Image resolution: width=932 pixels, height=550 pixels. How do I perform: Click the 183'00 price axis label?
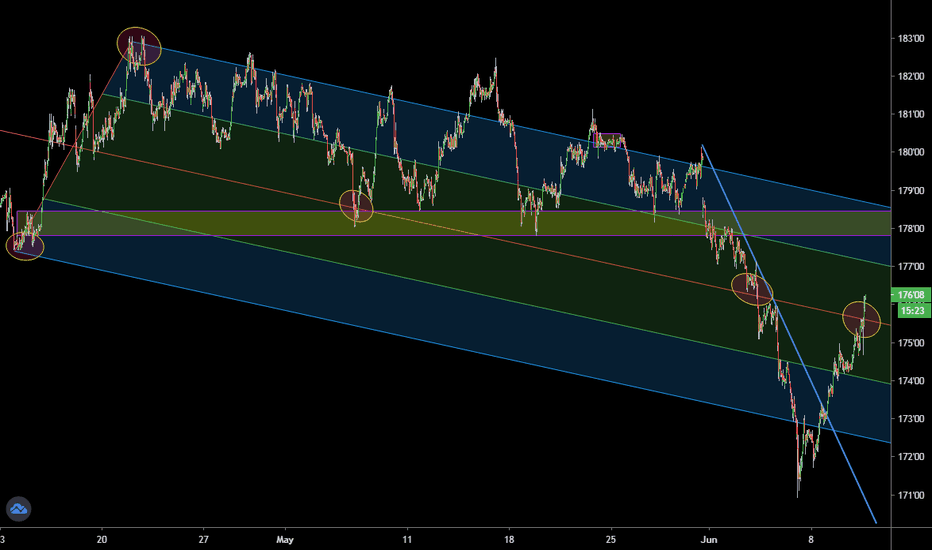click(x=911, y=39)
